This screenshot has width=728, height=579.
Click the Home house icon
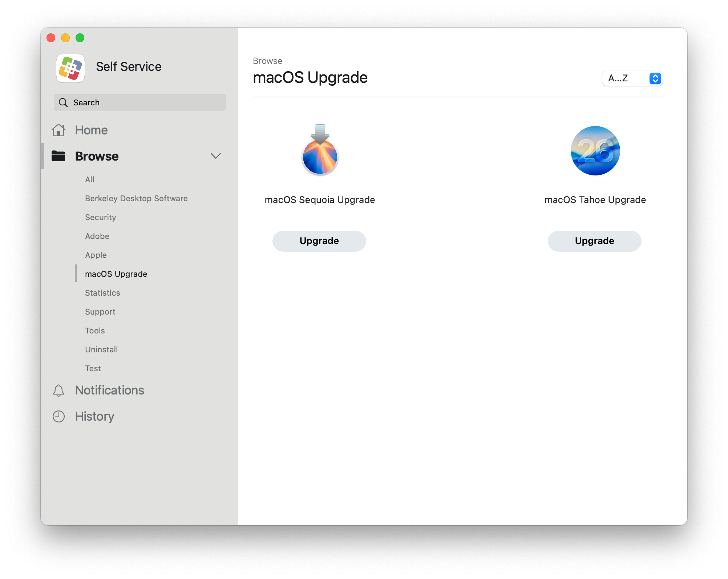pyautogui.click(x=58, y=130)
